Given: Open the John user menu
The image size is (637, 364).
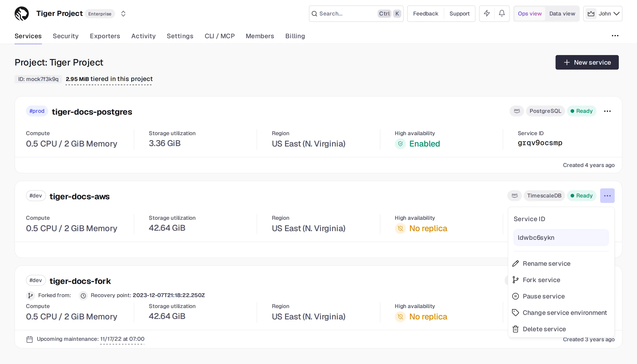Looking at the screenshot, I should (603, 13).
